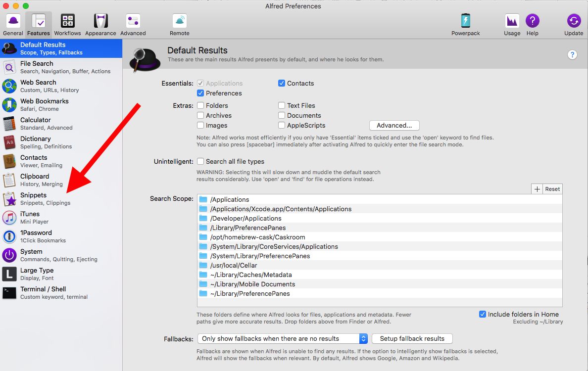The image size is (588, 371).
Task: Select the Web Search globe icon
Action: [x=9, y=86]
